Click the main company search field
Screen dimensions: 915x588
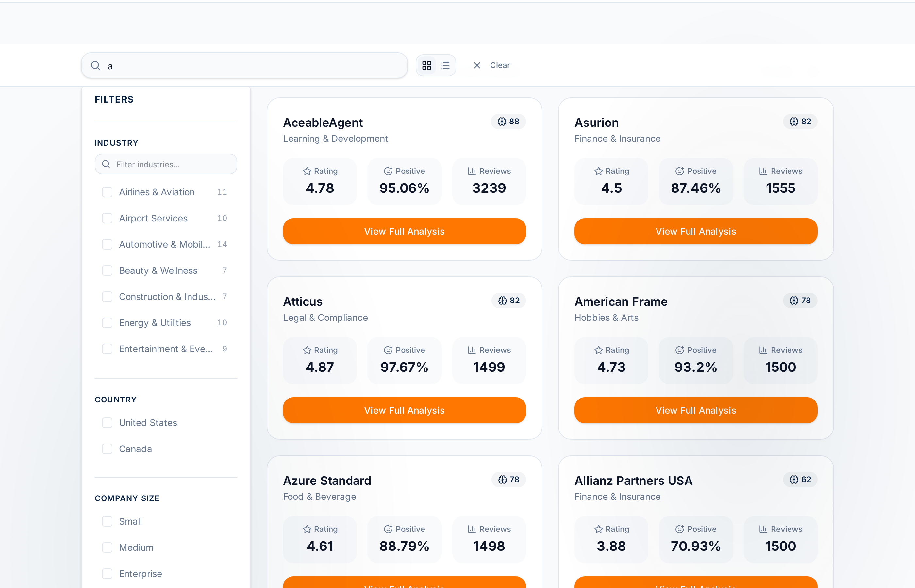click(244, 65)
